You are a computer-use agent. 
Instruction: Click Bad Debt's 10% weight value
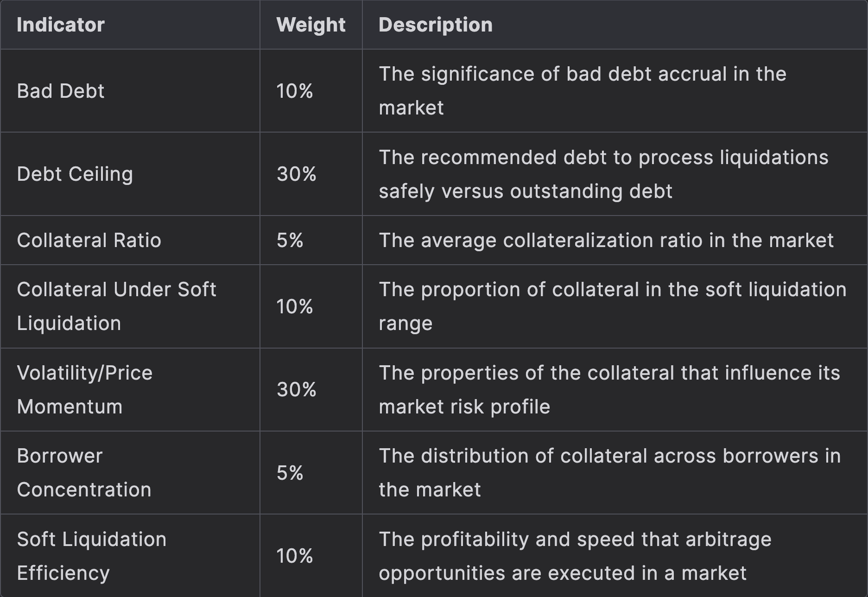pyautogui.click(x=295, y=91)
